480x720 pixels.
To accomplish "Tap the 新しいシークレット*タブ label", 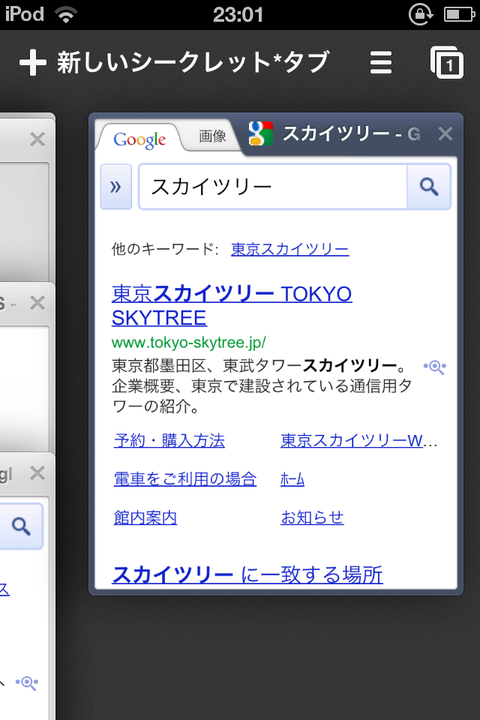I will (x=193, y=62).
